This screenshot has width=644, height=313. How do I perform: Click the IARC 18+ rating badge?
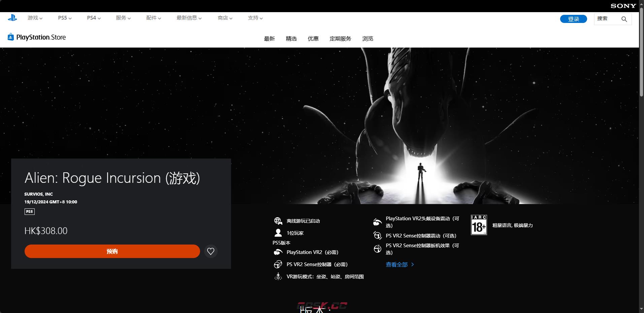479,225
